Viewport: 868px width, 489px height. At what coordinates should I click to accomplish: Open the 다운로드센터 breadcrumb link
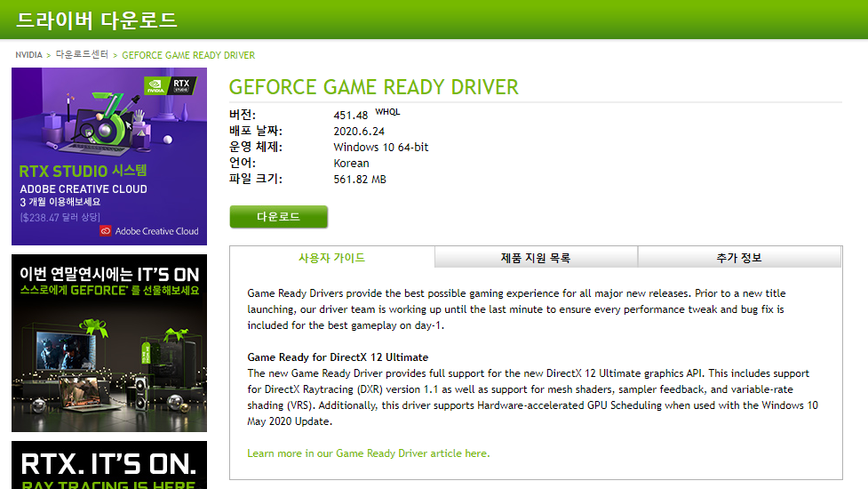pos(82,54)
